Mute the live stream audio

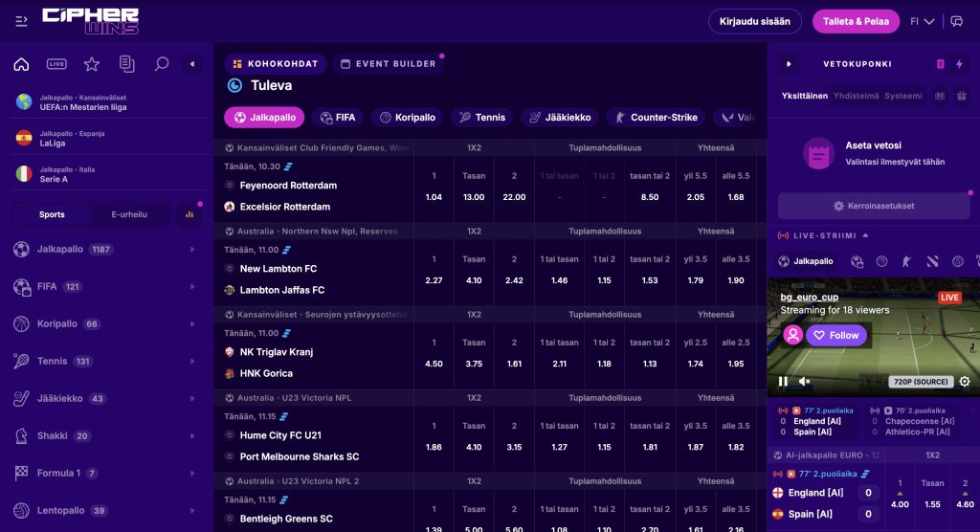(804, 382)
